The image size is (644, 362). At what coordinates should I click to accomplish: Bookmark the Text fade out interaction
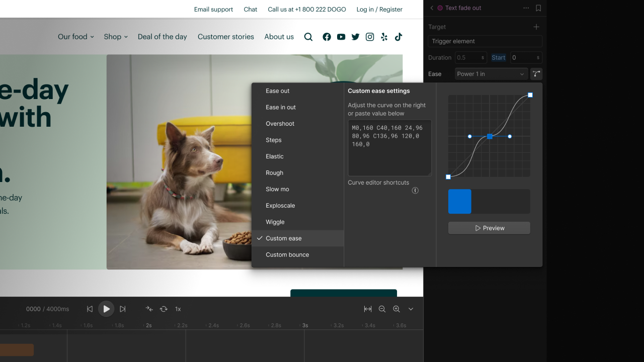pos(538,8)
